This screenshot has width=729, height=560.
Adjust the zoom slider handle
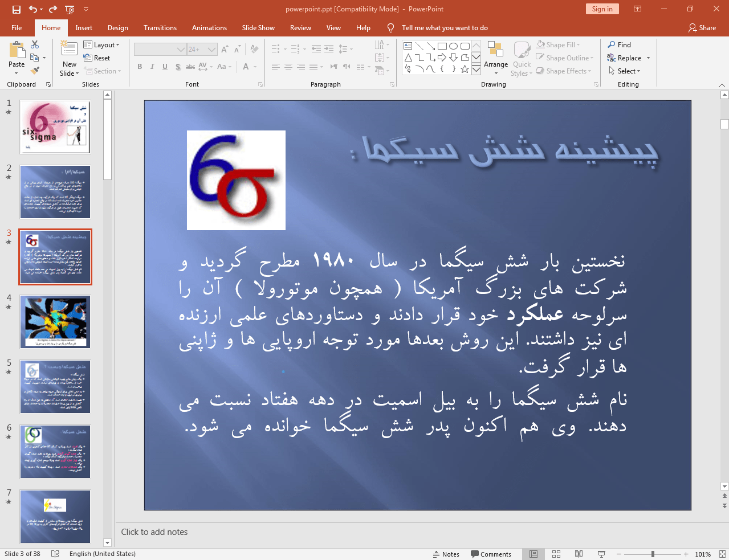coord(653,554)
